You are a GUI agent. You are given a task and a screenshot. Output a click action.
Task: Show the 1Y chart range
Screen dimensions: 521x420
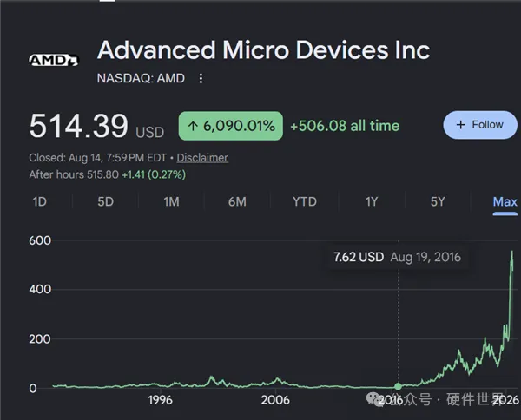pos(372,201)
